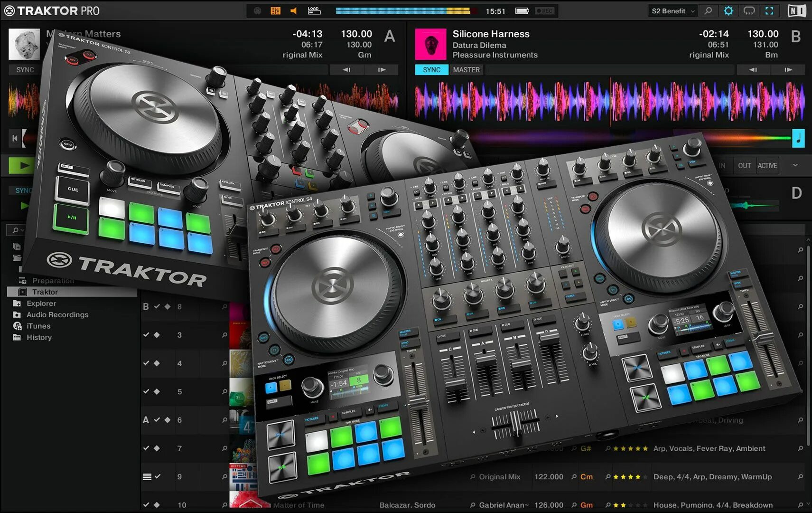
Task: Toggle fullscreen mode icon in header
Action: click(769, 11)
